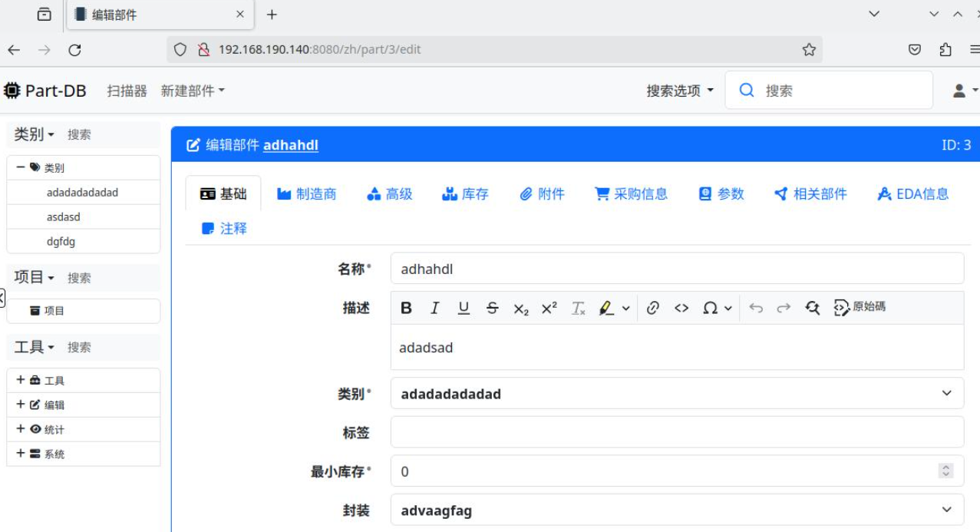
Task: Click the 名称 name input field
Action: (x=677, y=269)
